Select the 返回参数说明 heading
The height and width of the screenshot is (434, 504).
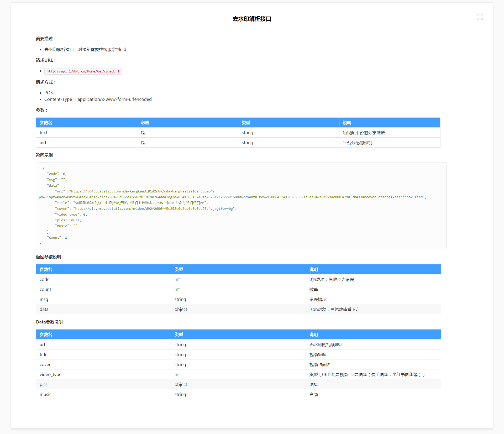(49, 257)
